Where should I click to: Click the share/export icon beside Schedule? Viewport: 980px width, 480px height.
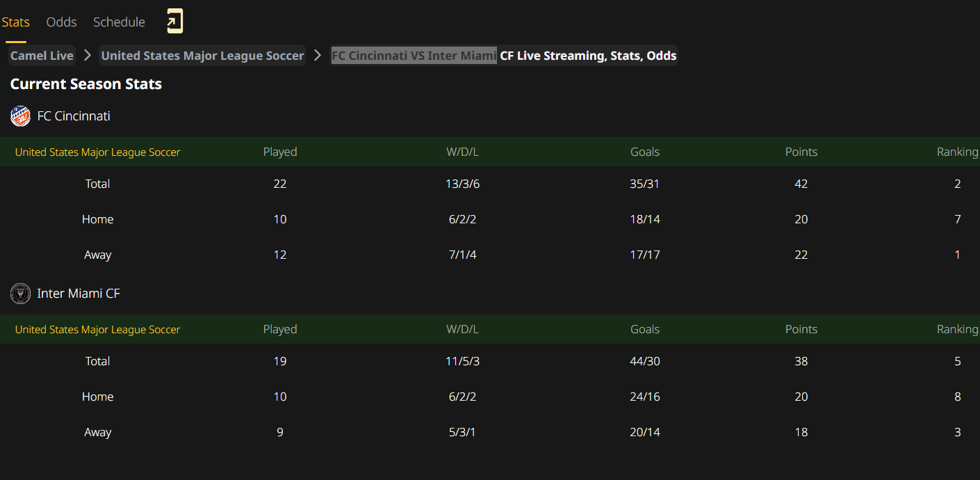[174, 22]
